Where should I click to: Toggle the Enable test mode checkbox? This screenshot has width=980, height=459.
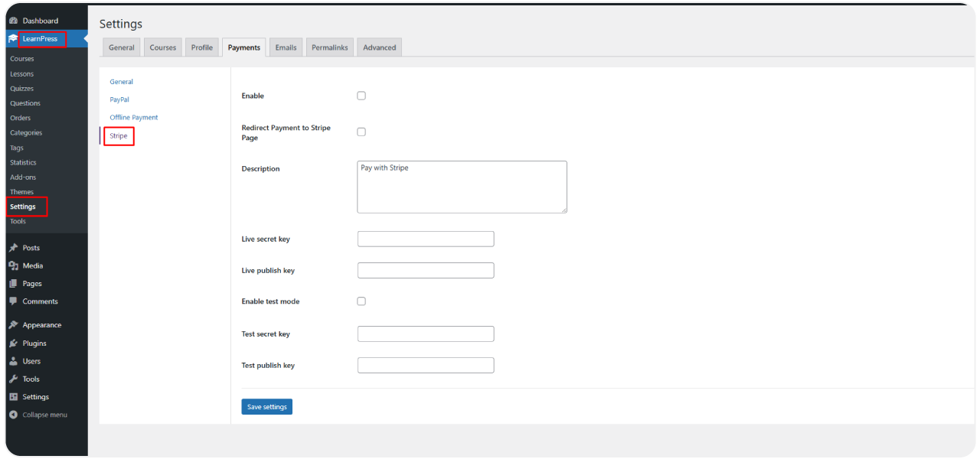(x=361, y=301)
